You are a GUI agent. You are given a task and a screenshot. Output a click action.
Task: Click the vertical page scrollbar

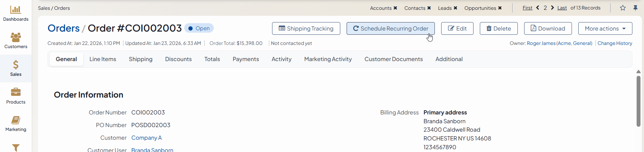click(638, 101)
